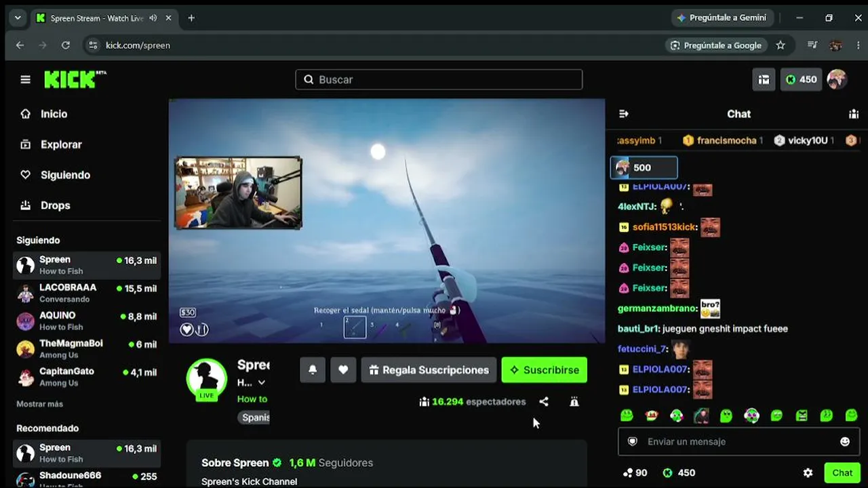868x488 pixels.
Task: Click Spreen's LIVE channel avatar
Action: coord(207,379)
